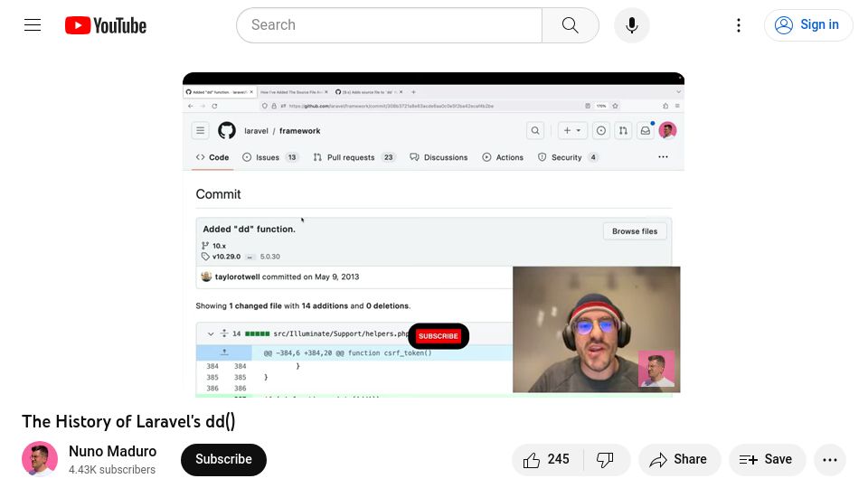
Task: Expand diff hunk upward arrow
Action: coord(224,352)
